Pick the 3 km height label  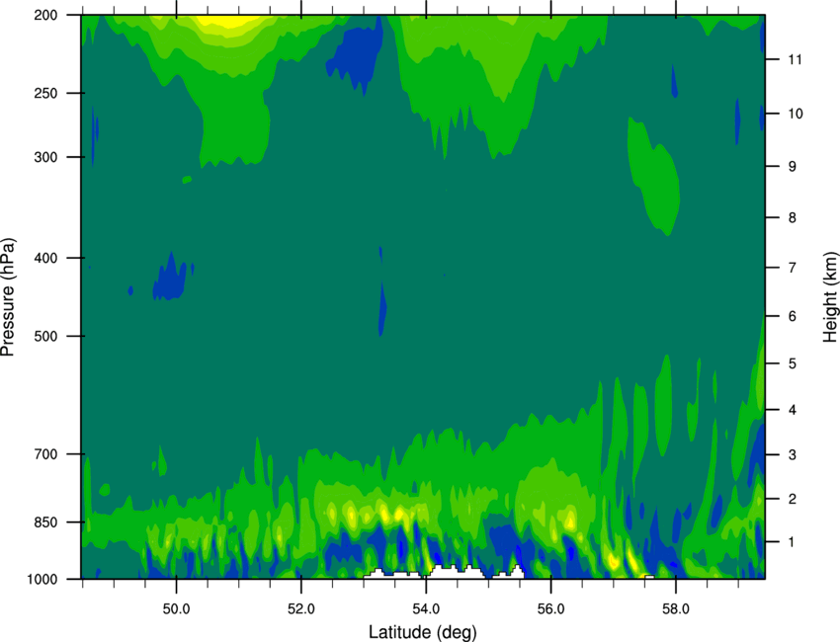[x=793, y=455]
